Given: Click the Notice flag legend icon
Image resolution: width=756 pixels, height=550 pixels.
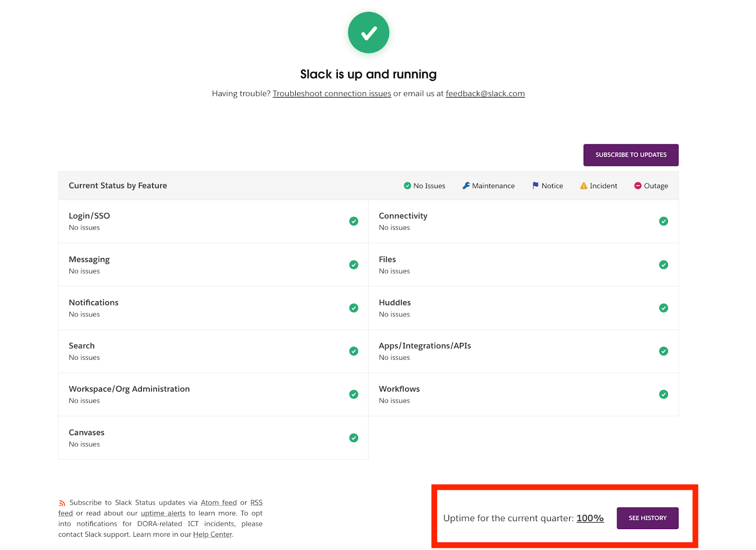Looking at the screenshot, I should point(535,186).
